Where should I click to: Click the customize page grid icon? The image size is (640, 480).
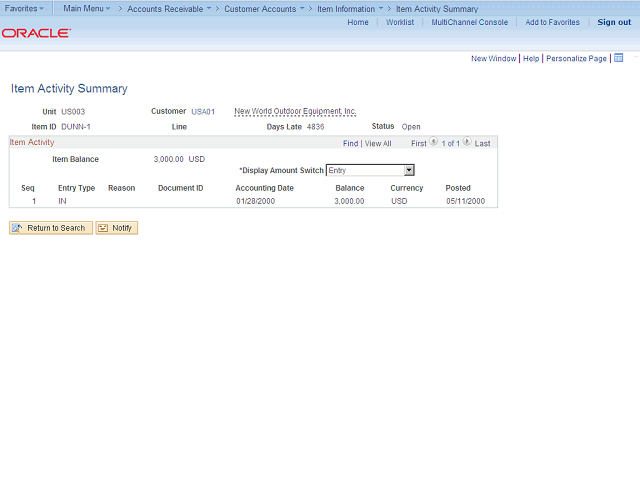click(619, 58)
